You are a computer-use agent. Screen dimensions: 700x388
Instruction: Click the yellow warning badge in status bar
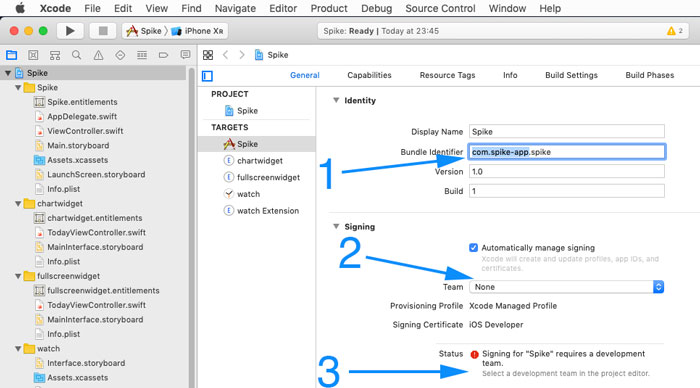(x=674, y=31)
